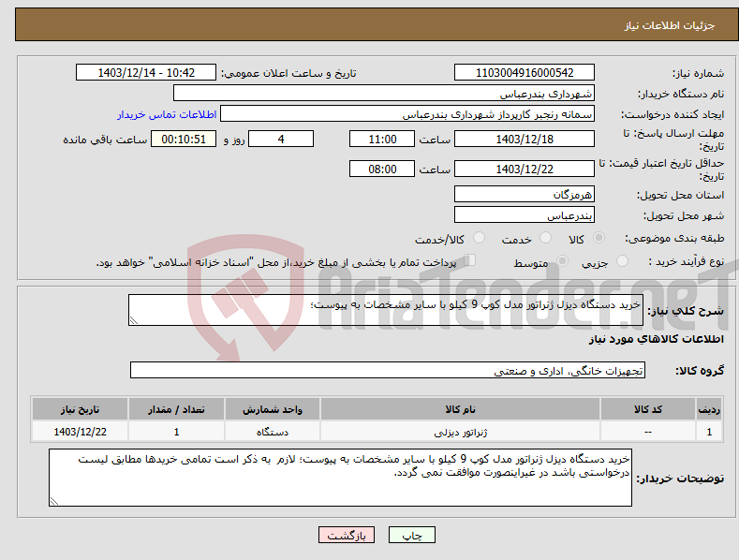Click the اطلاعات کالاهای مورد نیاز heading

point(656,339)
